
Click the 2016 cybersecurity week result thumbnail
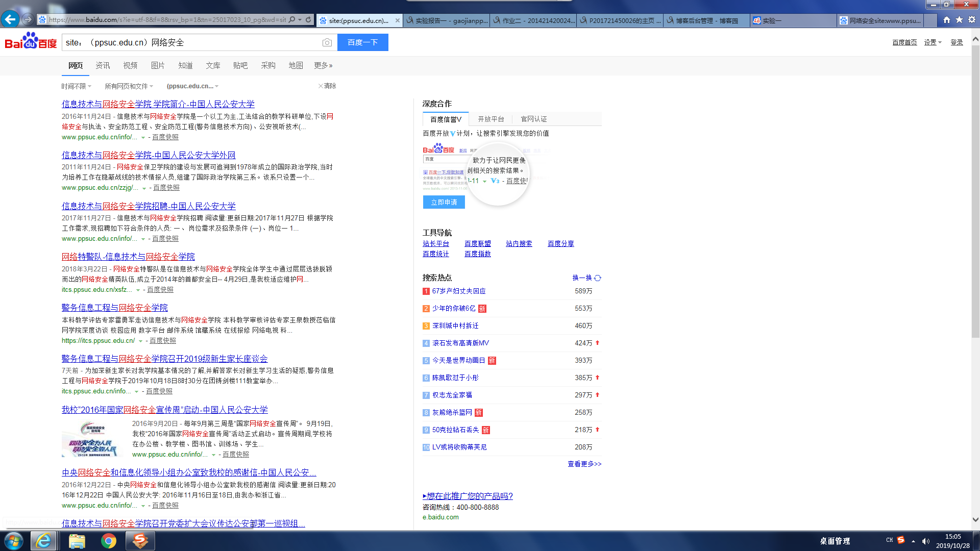tap(92, 439)
